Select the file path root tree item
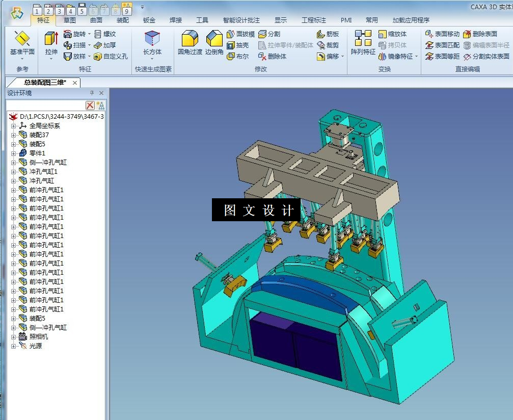Screen dimensions: 513x420 56,117
